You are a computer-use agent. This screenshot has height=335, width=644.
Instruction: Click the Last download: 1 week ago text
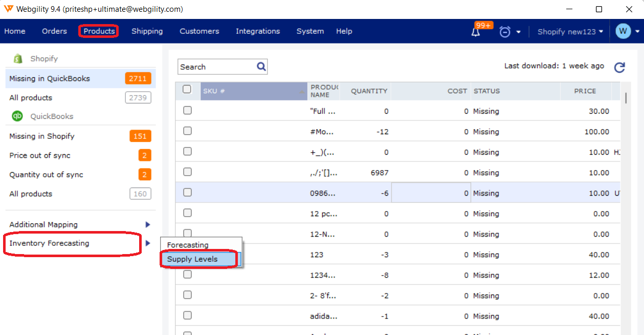pyautogui.click(x=554, y=66)
